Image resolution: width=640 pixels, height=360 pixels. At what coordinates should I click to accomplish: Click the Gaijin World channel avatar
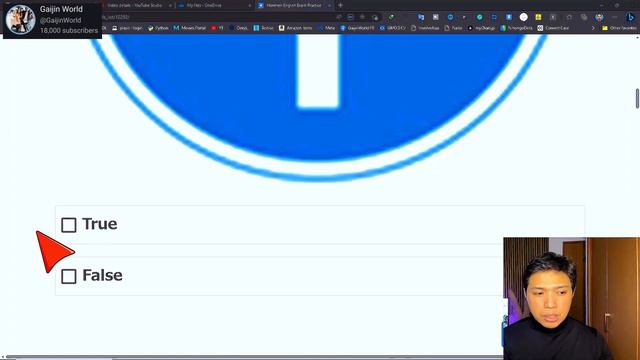[x=20, y=20]
